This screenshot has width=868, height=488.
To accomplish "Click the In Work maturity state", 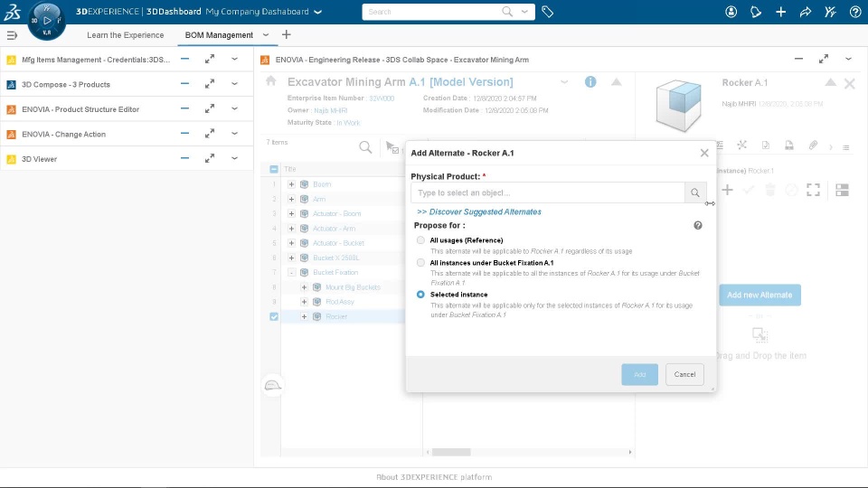I will pos(348,123).
